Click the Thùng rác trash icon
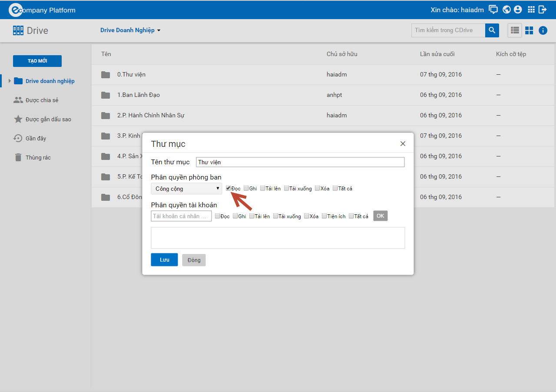This screenshot has width=556, height=392. (18, 157)
